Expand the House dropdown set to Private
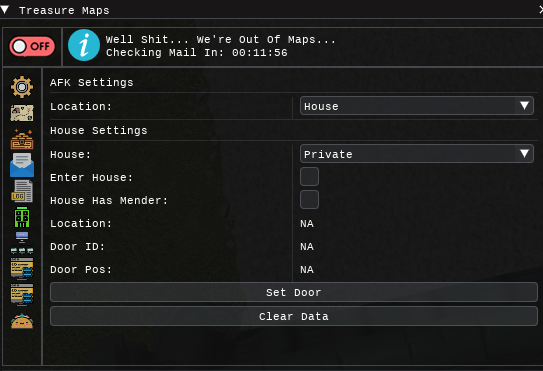Image resolution: width=543 pixels, height=371 pixels. point(417,154)
